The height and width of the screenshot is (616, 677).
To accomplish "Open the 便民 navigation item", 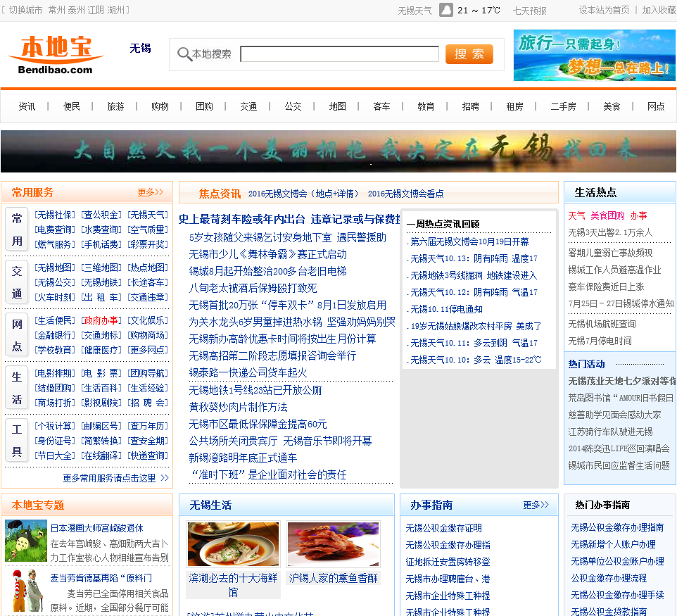I will pyautogui.click(x=72, y=106).
